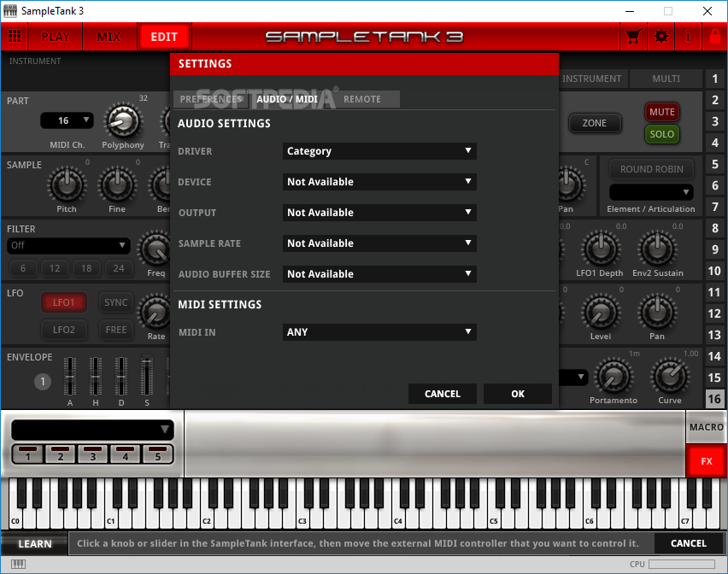Toggle LFO SYNC mode
Screen dimensions: 728x574
click(115, 302)
